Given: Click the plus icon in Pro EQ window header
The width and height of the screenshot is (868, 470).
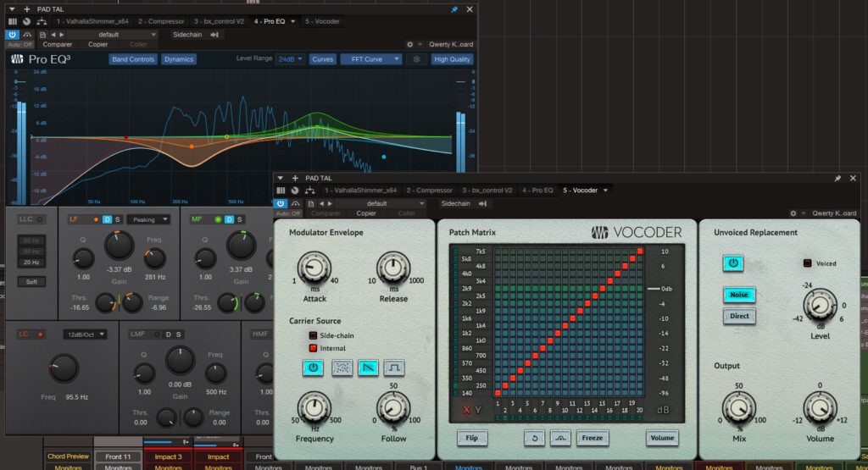Looking at the screenshot, I should point(26,9).
